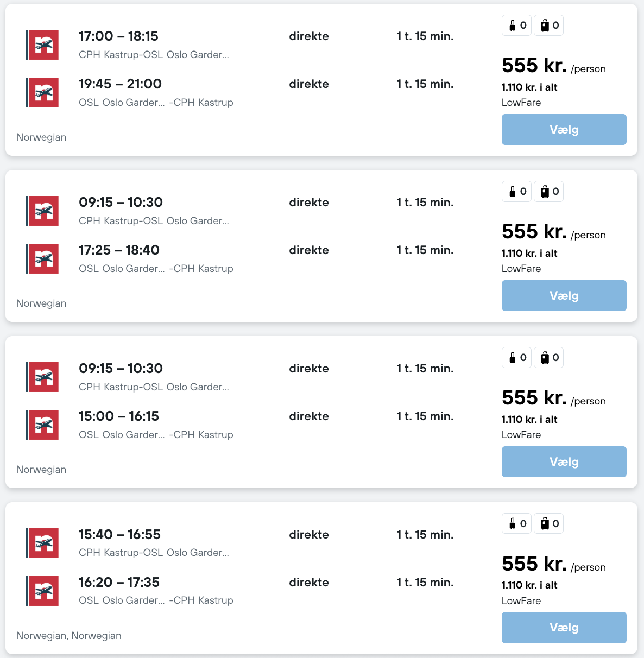The height and width of the screenshot is (658, 644).
Task: Choose Vælg for trip returning 15:00 – 16:15
Action: [x=564, y=462]
